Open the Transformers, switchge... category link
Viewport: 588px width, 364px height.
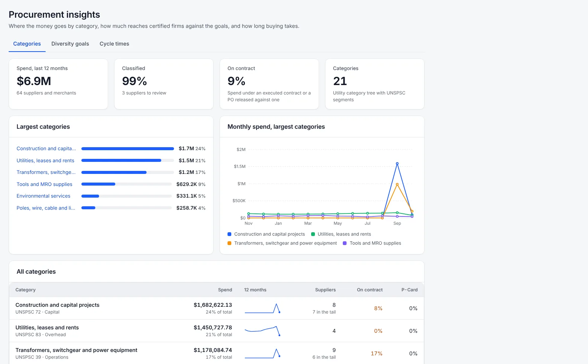pyautogui.click(x=46, y=172)
